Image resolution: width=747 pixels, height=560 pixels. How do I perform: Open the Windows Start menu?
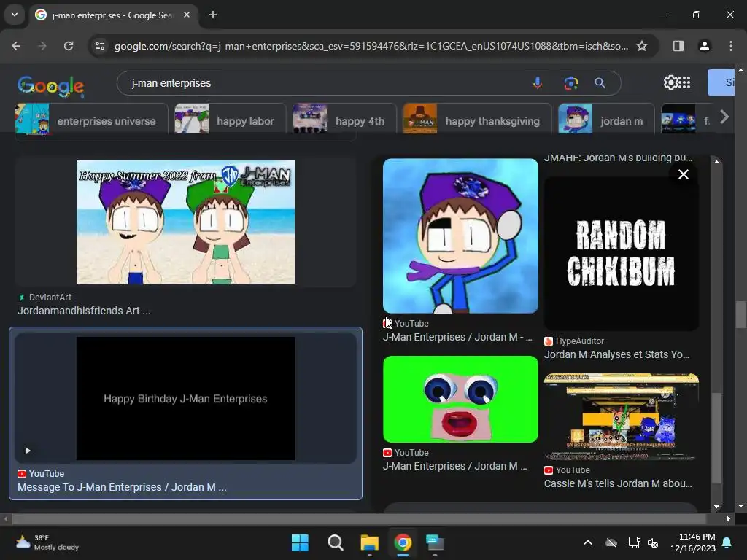point(300,542)
